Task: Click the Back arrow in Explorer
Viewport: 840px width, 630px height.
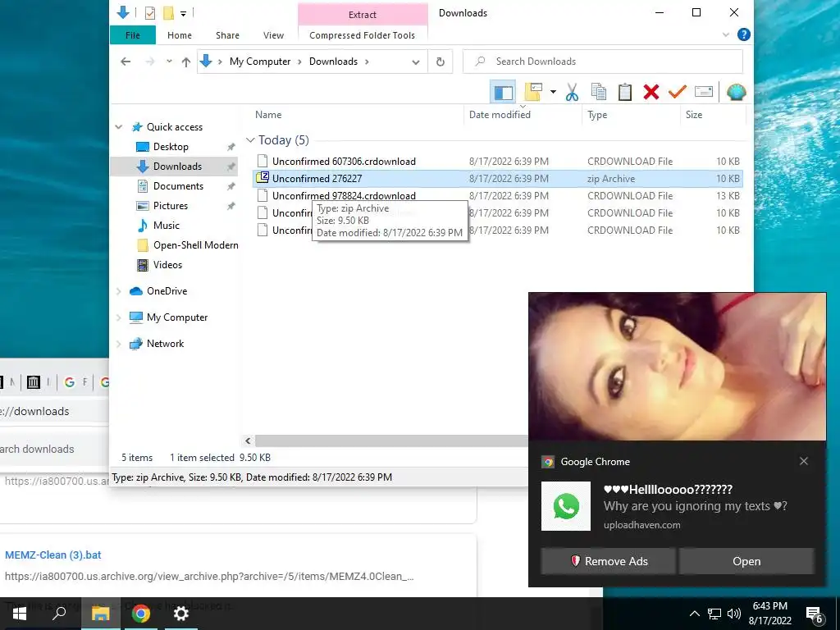Action: 126,62
